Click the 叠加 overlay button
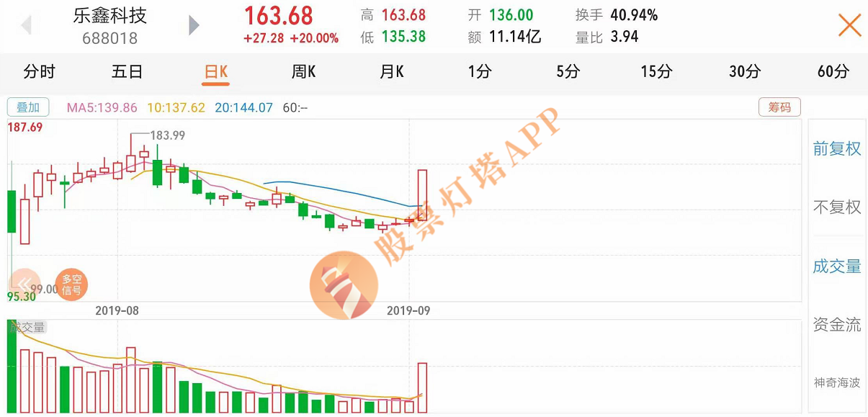The height and width of the screenshot is (417, 868). pos(28,107)
